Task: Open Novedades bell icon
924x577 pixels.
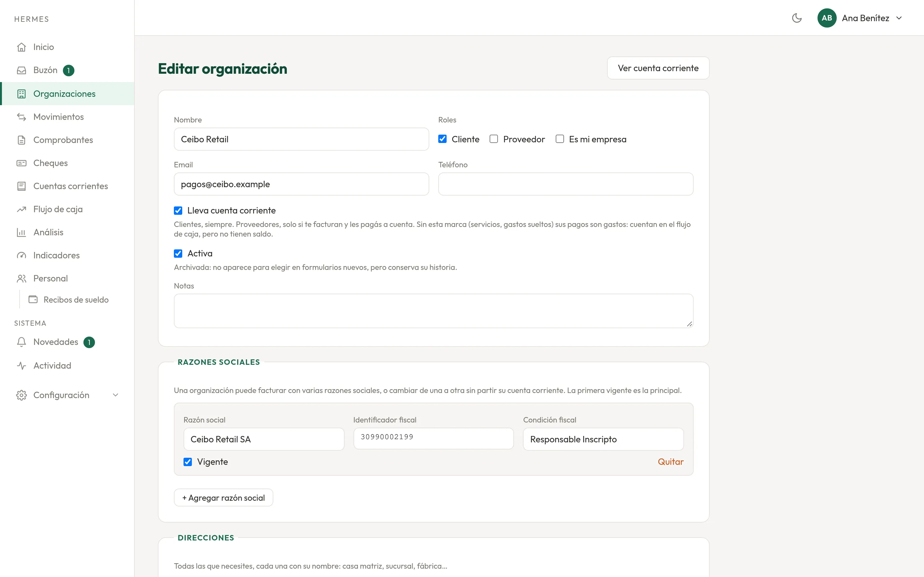Action: [x=21, y=342]
